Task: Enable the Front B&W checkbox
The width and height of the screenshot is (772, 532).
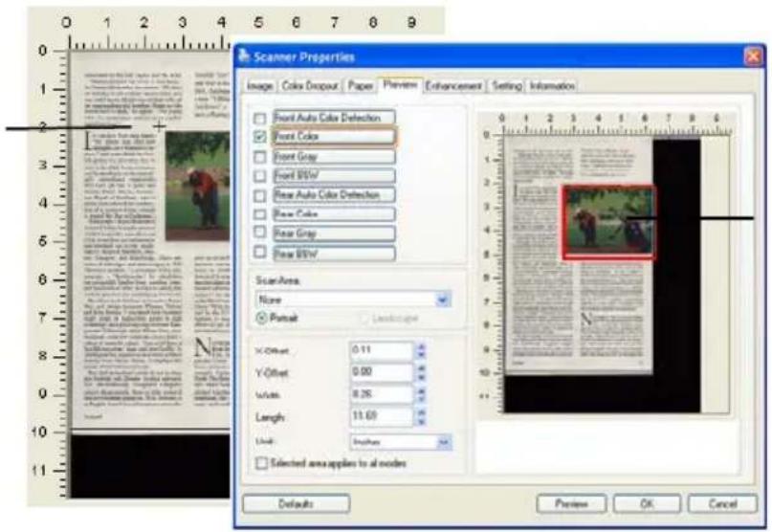Action: pos(259,176)
